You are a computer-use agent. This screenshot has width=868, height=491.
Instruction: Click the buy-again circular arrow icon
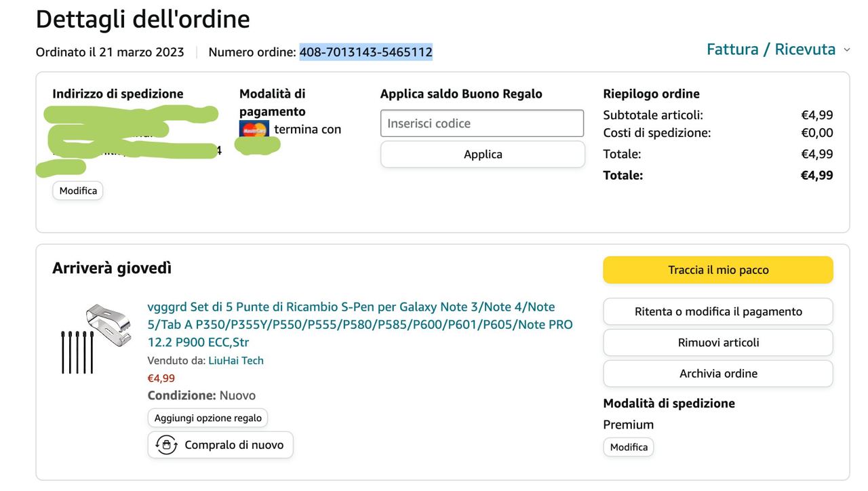tap(166, 445)
